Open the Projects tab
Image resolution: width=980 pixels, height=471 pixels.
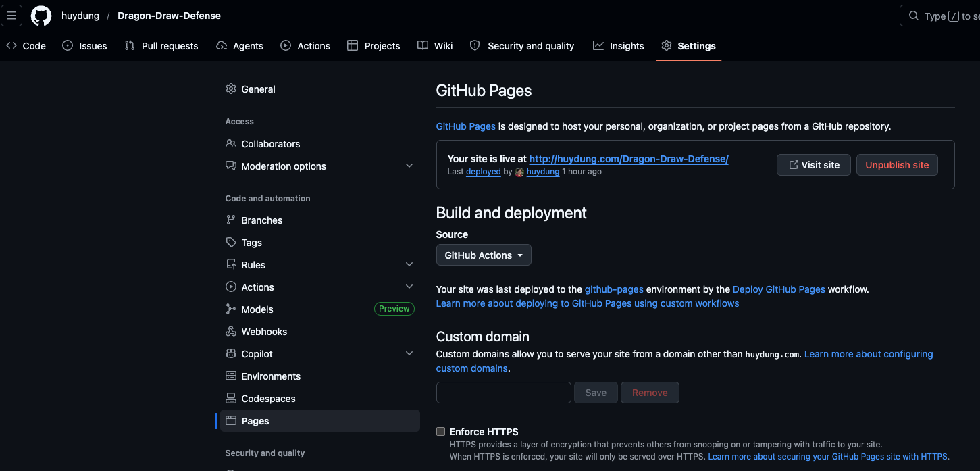(x=373, y=45)
